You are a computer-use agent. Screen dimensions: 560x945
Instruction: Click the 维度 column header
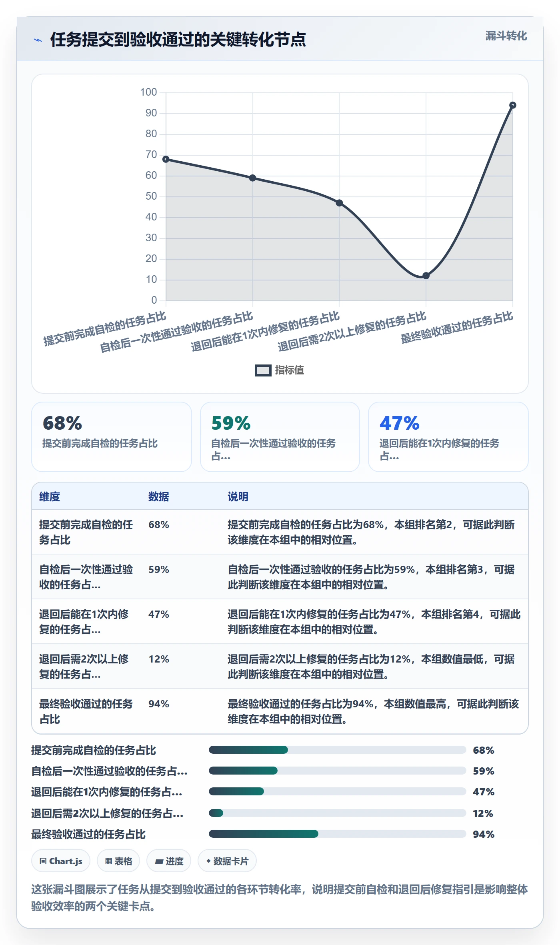point(50,497)
